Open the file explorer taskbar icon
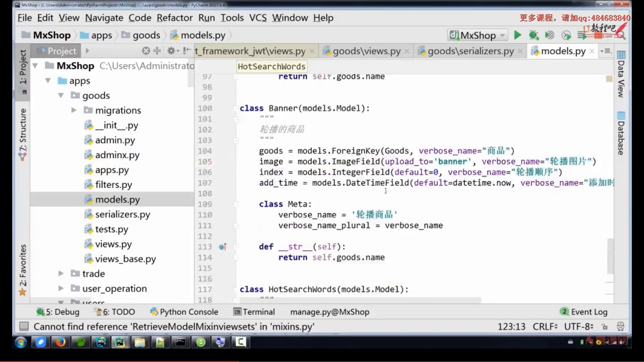644x362 pixels. pos(140,342)
